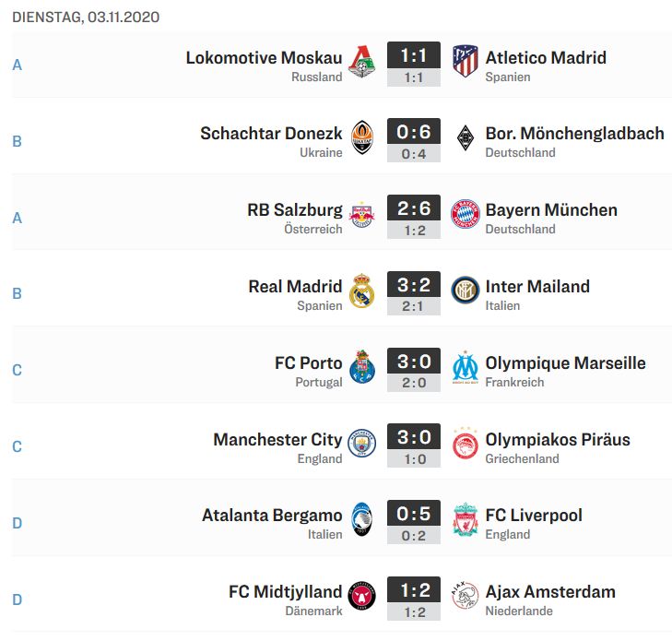This screenshot has height=641, width=672.
Task: Click the FC Porto club crest
Action: point(362,366)
